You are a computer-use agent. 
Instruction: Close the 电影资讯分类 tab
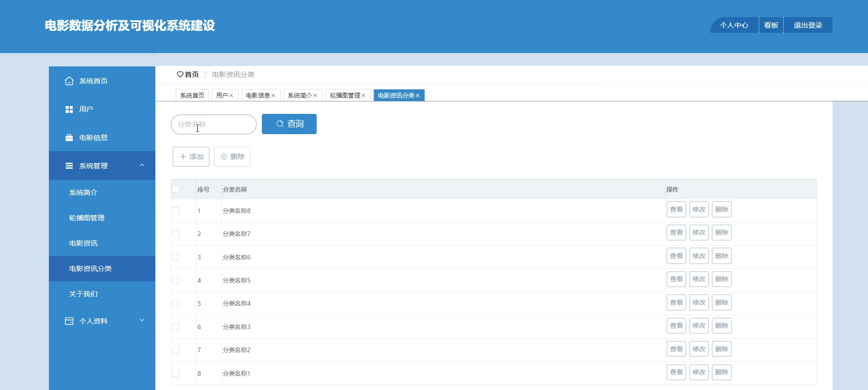[418, 95]
